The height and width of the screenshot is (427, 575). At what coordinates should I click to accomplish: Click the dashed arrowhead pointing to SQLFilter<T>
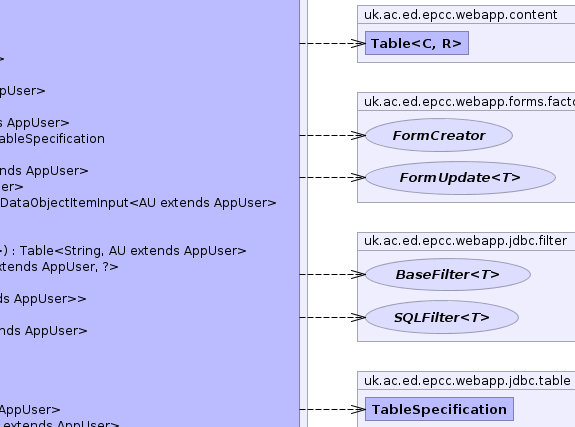[358, 317]
